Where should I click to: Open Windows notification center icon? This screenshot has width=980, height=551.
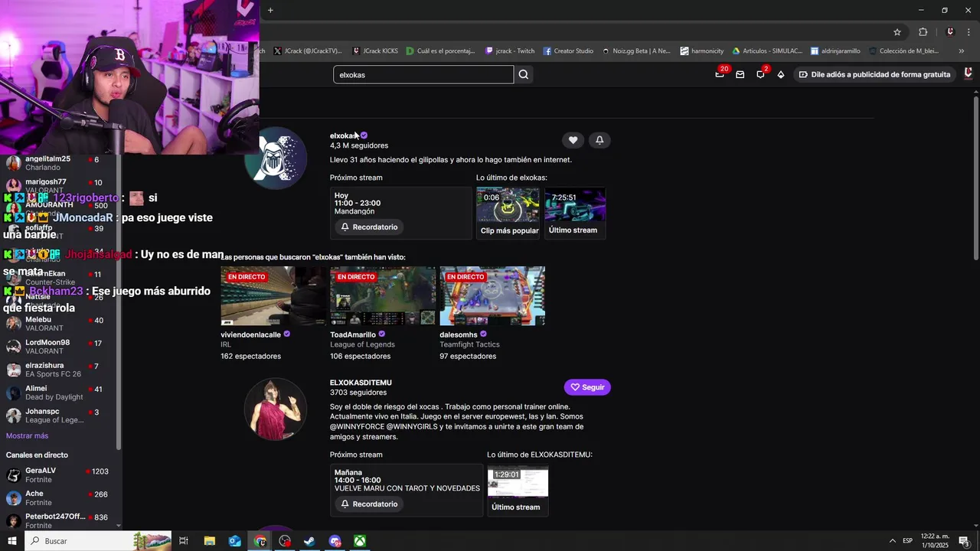click(x=964, y=541)
